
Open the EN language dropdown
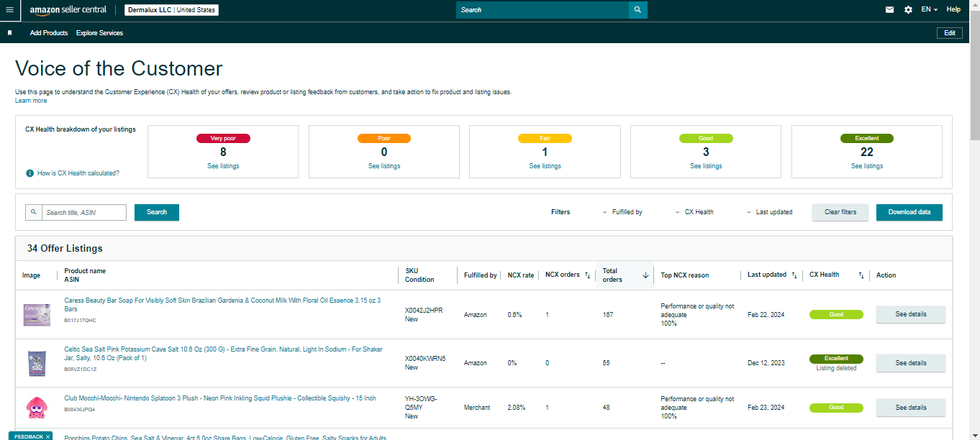pos(929,10)
